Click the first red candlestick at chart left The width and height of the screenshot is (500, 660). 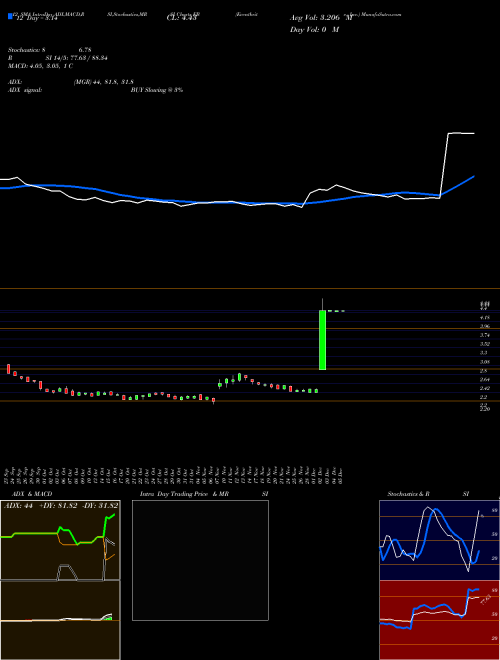tap(8, 369)
